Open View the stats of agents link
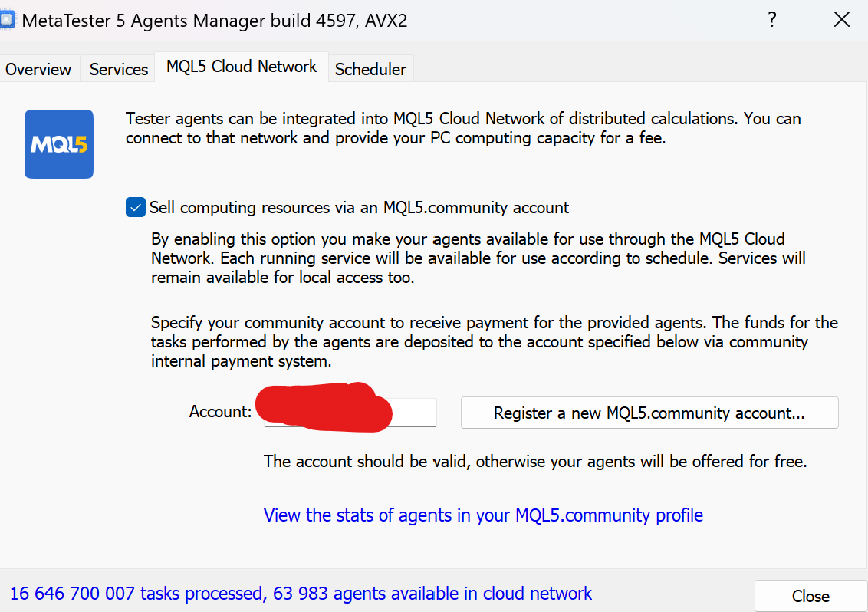868x612 pixels. (483, 515)
